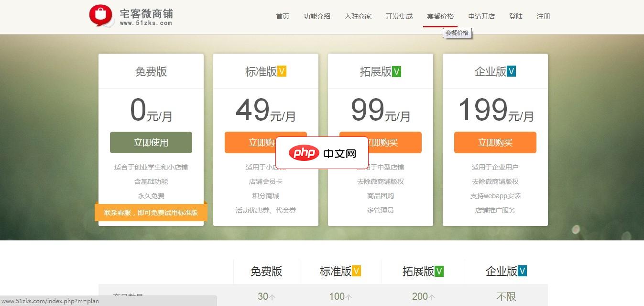Click the blue V badge next to 企业版

[511, 71]
